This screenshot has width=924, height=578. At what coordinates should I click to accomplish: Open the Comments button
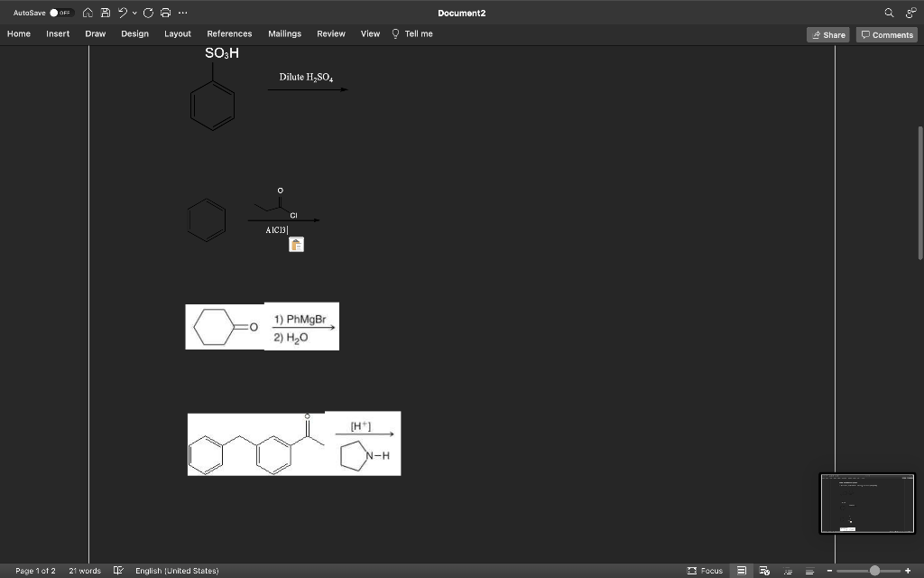point(885,34)
